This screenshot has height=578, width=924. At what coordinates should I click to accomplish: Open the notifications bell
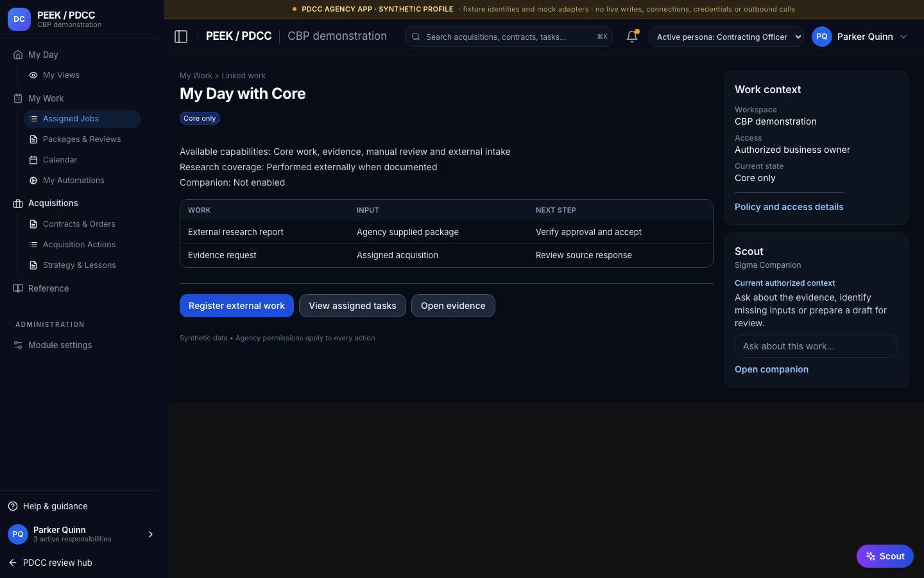click(632, 37)
